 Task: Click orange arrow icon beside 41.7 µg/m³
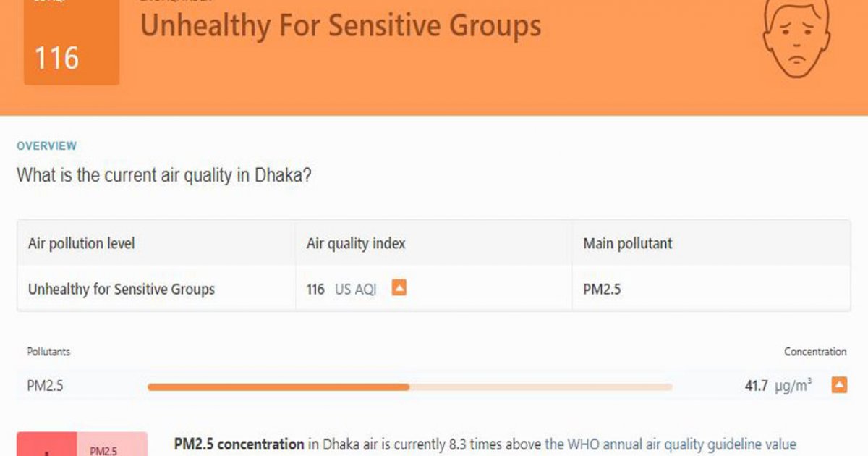839,385
